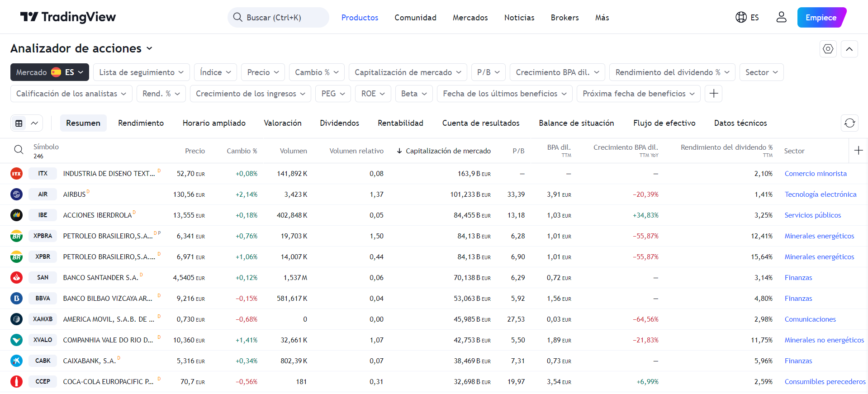Open the table layout view icon
This screenshot has height=394, width=868.
point(19,123)
